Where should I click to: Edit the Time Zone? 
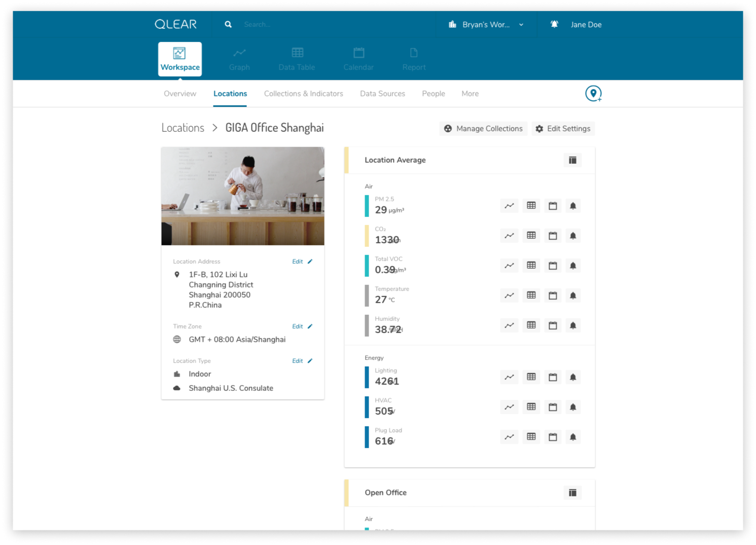pos(302,326)
